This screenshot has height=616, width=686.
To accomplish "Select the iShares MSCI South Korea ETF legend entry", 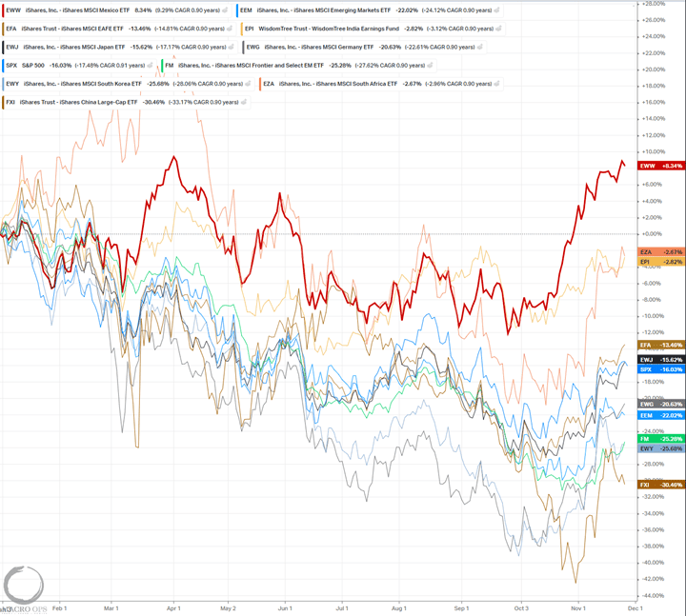I will 128,84.
